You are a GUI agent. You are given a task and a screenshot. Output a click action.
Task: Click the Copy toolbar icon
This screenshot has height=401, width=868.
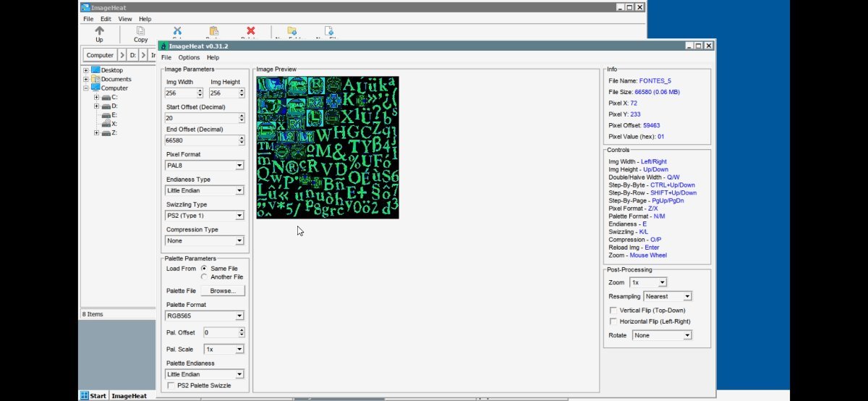[x=140, y=31]
